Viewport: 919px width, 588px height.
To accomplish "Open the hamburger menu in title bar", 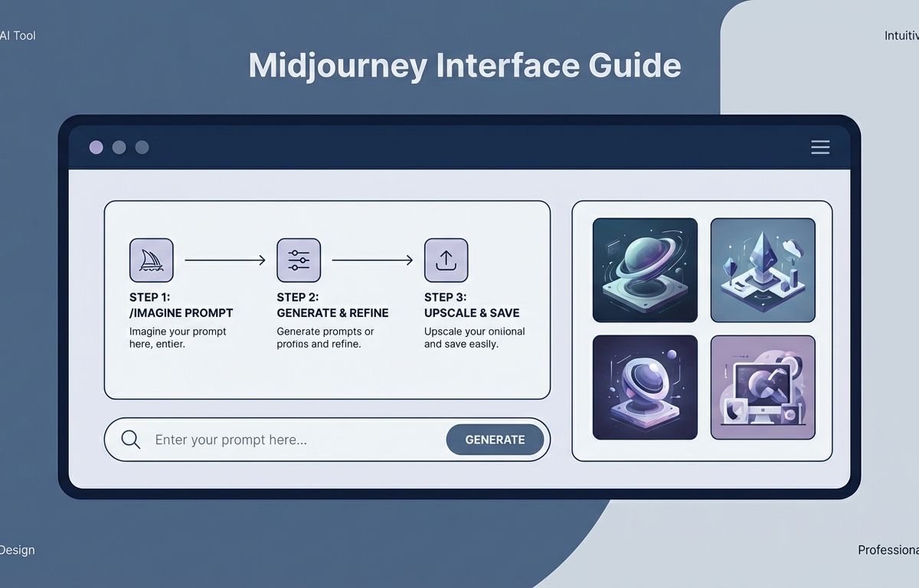I will point(820,147).
